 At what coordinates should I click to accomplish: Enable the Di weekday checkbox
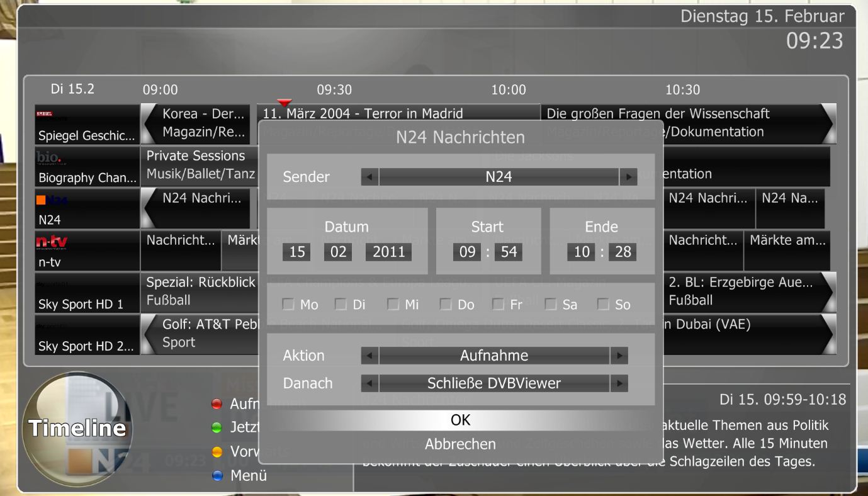341,305
